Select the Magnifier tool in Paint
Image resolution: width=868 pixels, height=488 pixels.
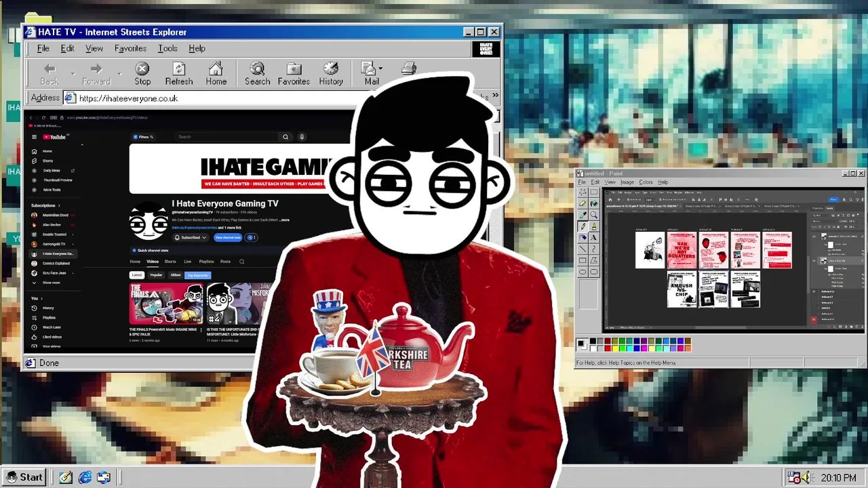coord(594,215)
